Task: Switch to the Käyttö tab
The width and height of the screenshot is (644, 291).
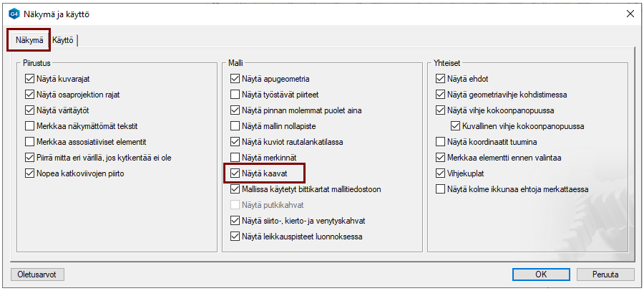Action: click(x=64, y=41)
